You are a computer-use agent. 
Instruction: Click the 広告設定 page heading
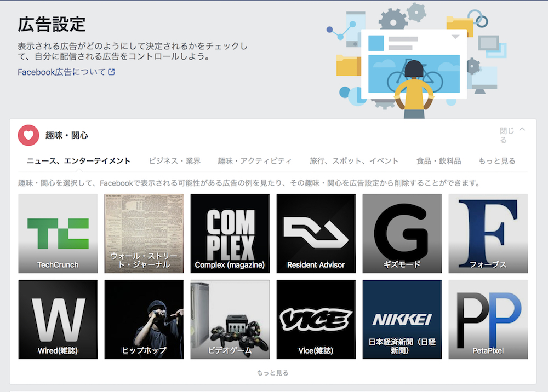(x=52, y=25)
